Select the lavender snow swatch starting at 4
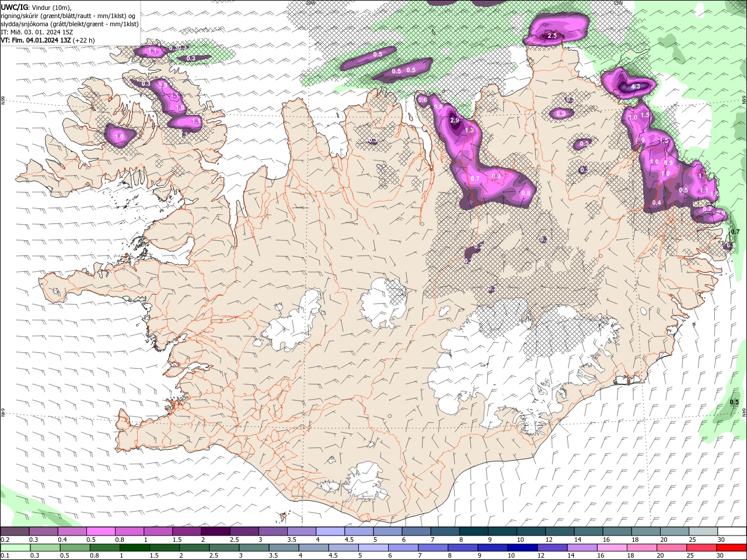This screenshot has height=560, width=747. (x=330, y=531)
